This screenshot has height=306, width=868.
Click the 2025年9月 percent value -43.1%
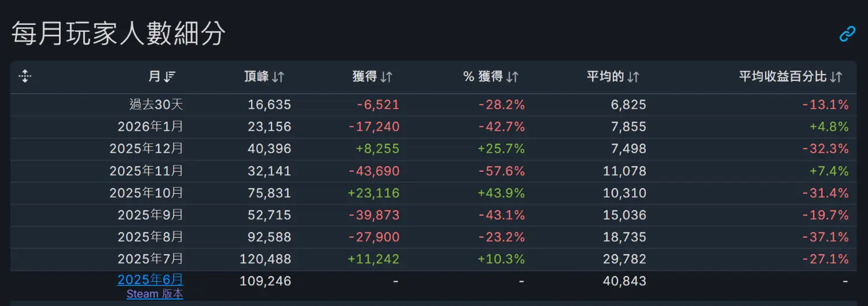click(502, 215)
